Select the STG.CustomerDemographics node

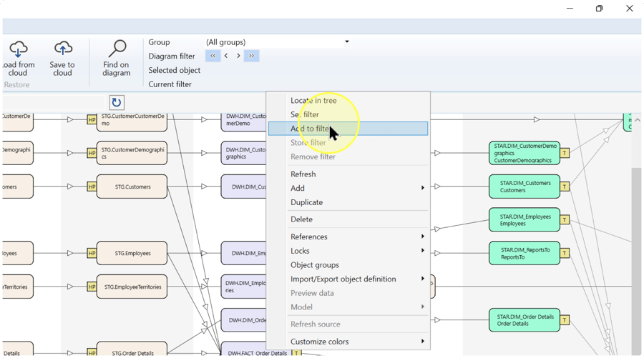tap(132, 153)
